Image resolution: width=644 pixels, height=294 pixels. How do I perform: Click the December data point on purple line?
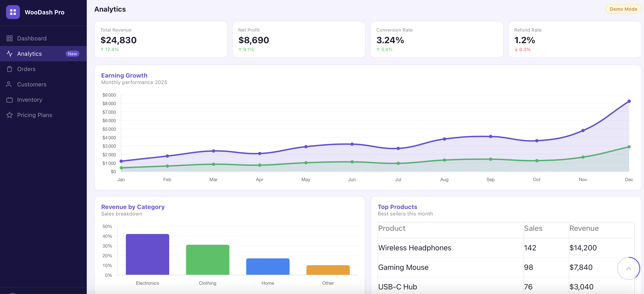629,101
